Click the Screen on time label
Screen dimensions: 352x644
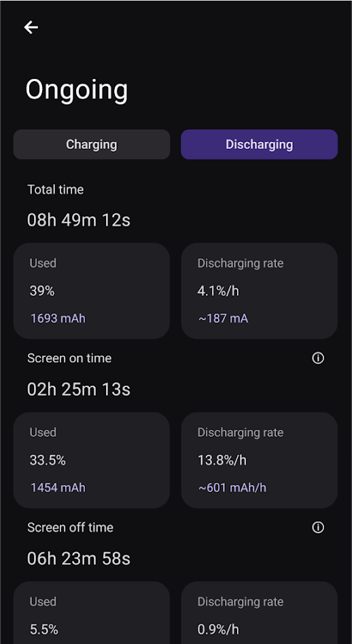coord(69,358)
